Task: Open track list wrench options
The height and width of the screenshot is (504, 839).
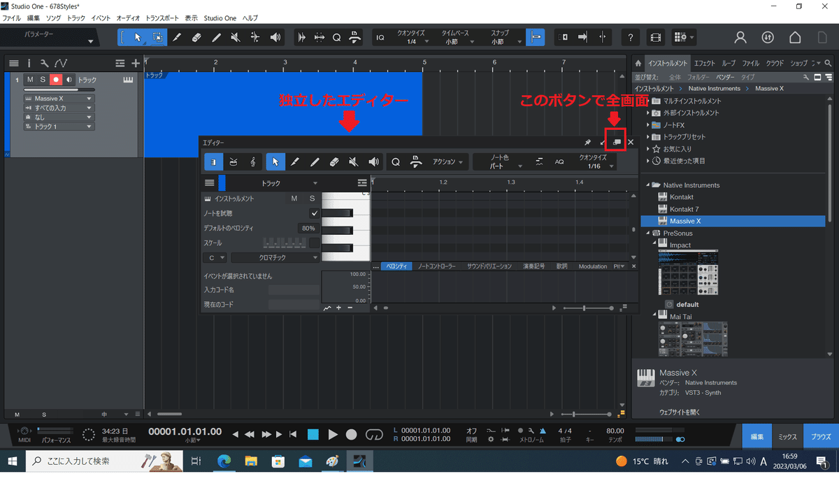Action: (x=45, y=63)
